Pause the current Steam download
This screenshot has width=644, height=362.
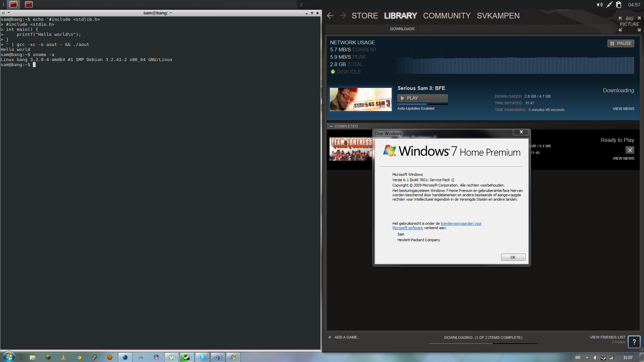(x=621, y=43)
